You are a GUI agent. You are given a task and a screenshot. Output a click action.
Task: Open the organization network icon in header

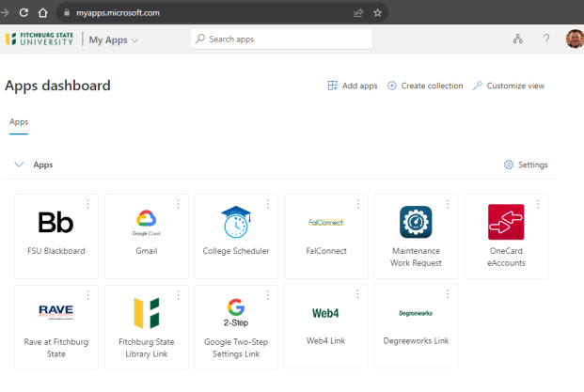518,39
